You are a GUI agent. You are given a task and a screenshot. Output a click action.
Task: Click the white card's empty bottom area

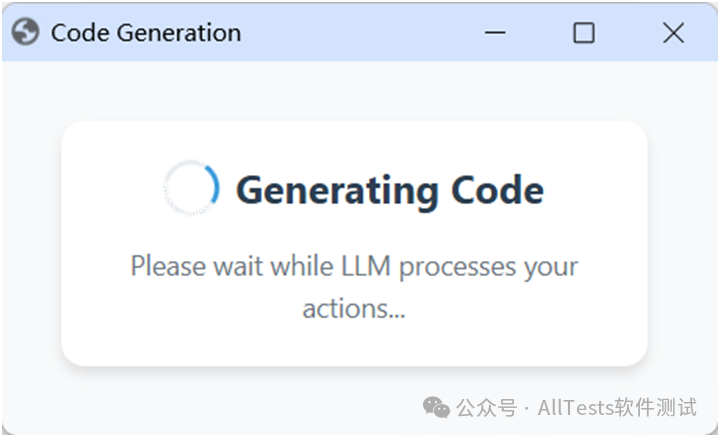pyautogui.click(x=354, y=344)
